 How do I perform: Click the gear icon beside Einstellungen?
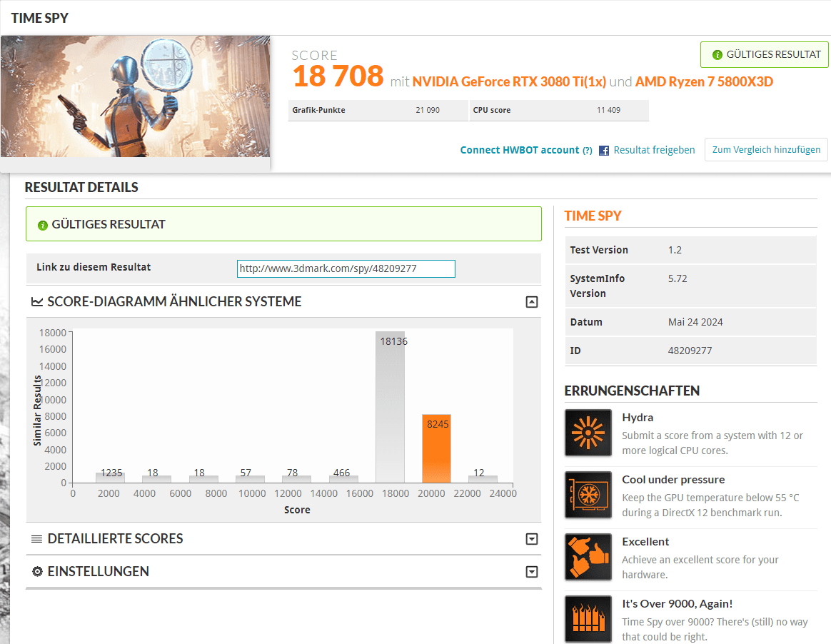37,571
